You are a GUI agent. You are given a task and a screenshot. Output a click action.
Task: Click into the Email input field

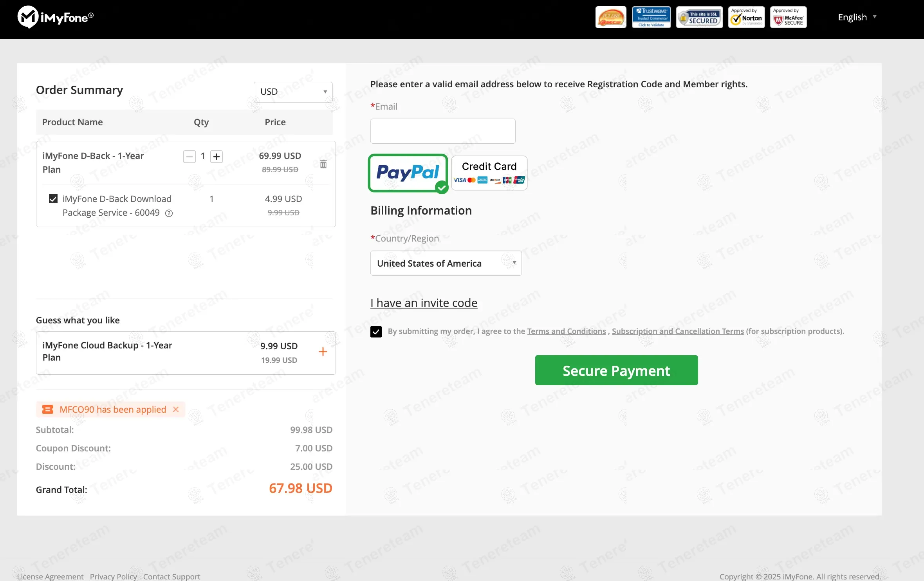tap(442, 131)
